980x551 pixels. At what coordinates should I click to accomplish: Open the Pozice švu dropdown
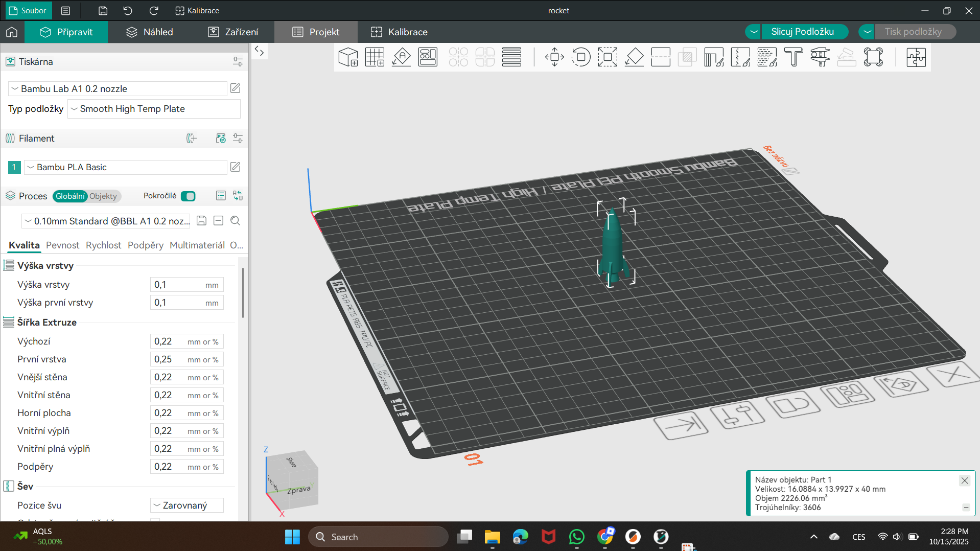tap(187, 505)
